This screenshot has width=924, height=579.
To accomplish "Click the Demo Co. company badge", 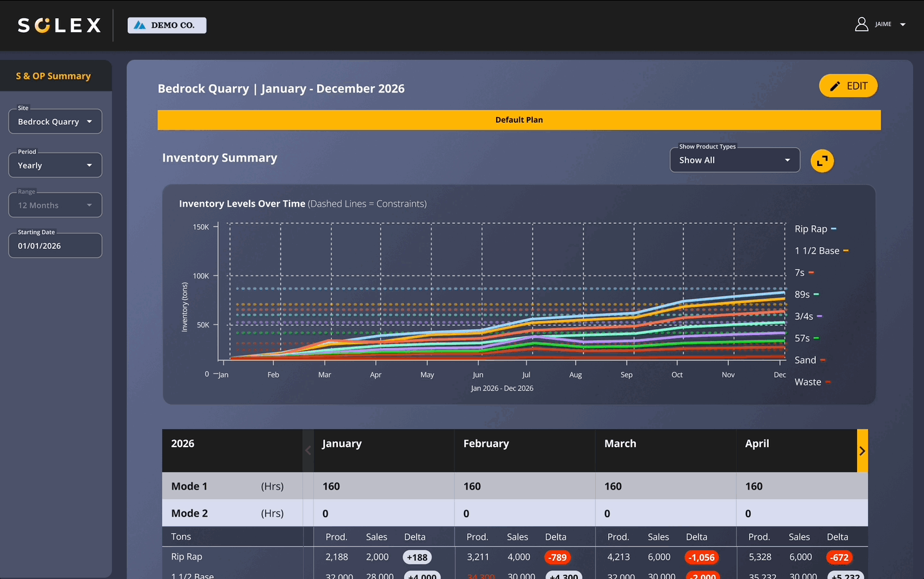I will point(167,25).
